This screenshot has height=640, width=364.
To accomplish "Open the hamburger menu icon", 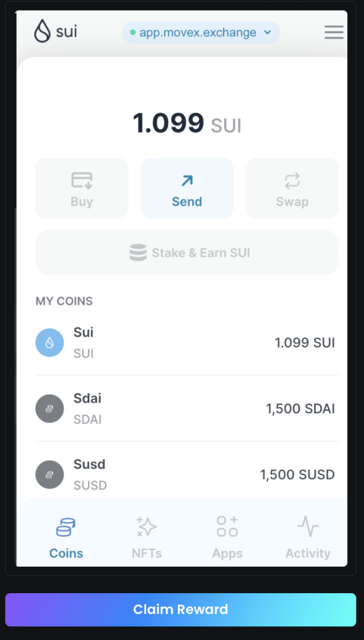I will click(334, 32).
